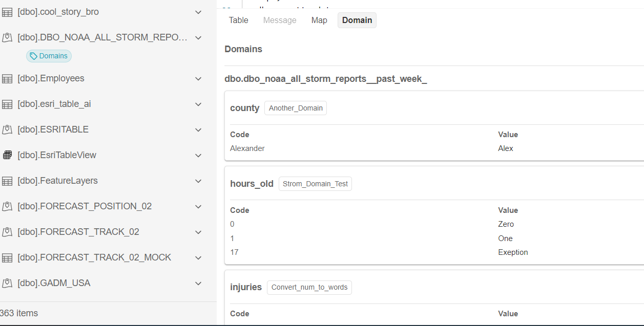Collapse the DBO_NOAA_ALL_STORM_REPO item chevron
The width and height of the screenshot is (644, 326).
[x=198, y=37]
